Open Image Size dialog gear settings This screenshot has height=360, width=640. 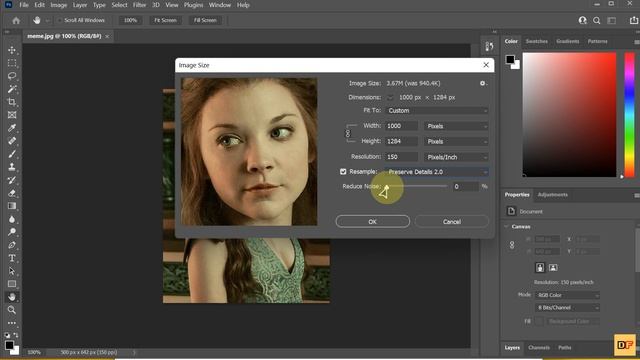pos(483,83)
